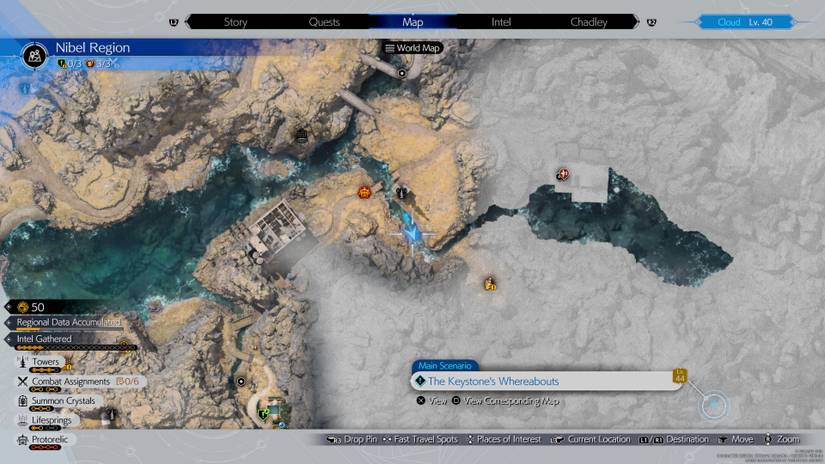Click the Destination control hint
Screen dimensions: 825x464
674,439
